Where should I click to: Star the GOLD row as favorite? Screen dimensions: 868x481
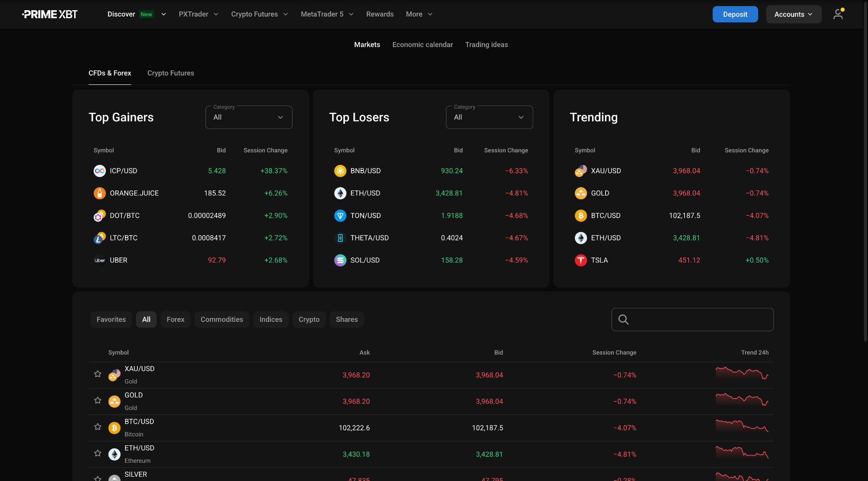98,400
